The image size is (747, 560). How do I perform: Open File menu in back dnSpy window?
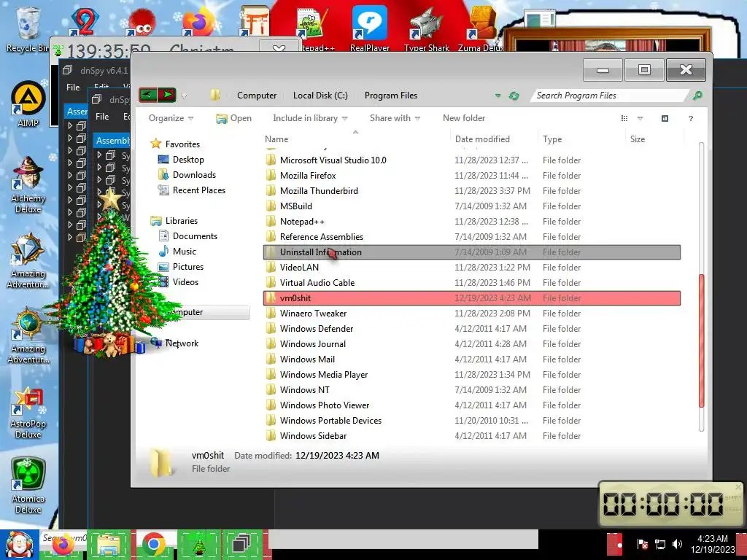click(x=73, y=87)
